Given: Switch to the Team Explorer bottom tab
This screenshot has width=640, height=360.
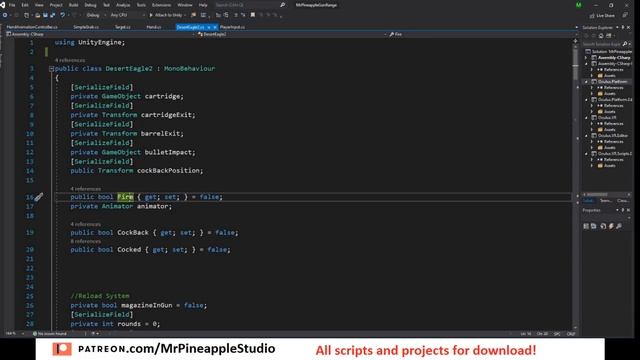Looking at the screenshot, I should click(x=606, y=200).
